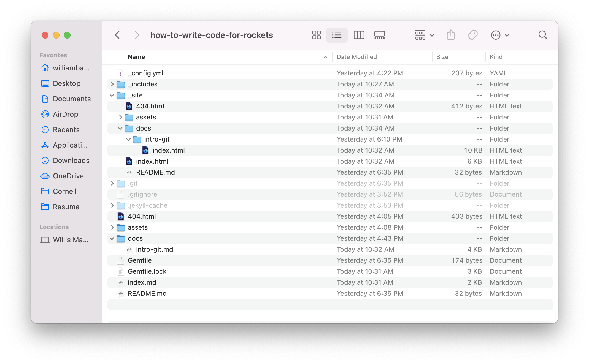Viewport: 589px width, 364px height.
Task: Expand the _includes folder
Action: click(x=112, y=84)
